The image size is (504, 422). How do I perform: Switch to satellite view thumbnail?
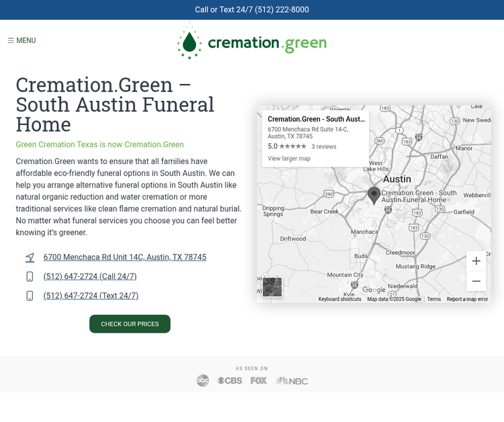click(x=272, y=287)
